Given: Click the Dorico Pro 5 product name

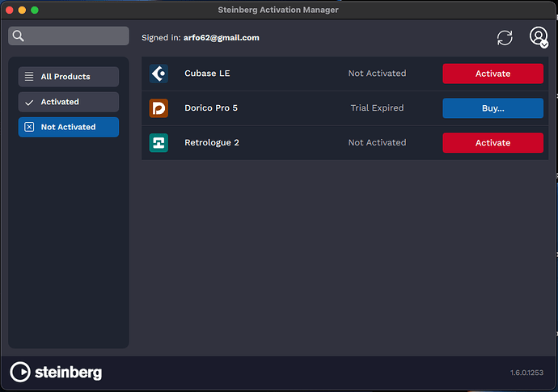Looking at the screenshot, I should 211,107.
